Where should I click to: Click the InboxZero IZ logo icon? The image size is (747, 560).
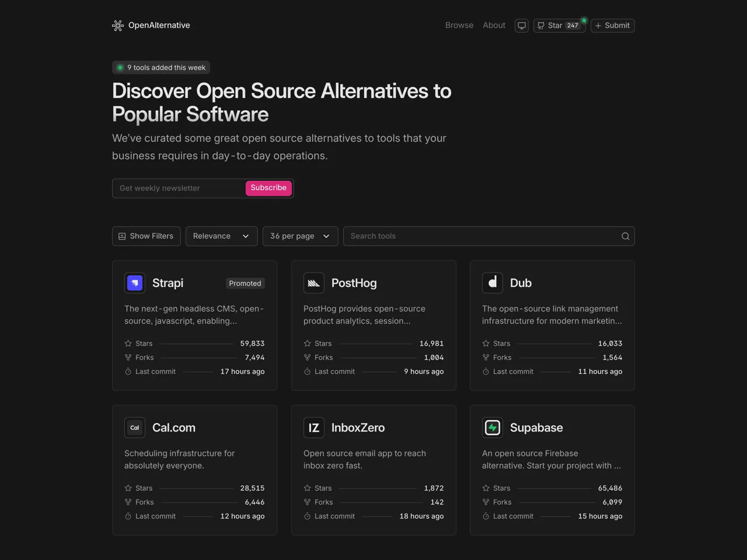[x=314, y=428]
